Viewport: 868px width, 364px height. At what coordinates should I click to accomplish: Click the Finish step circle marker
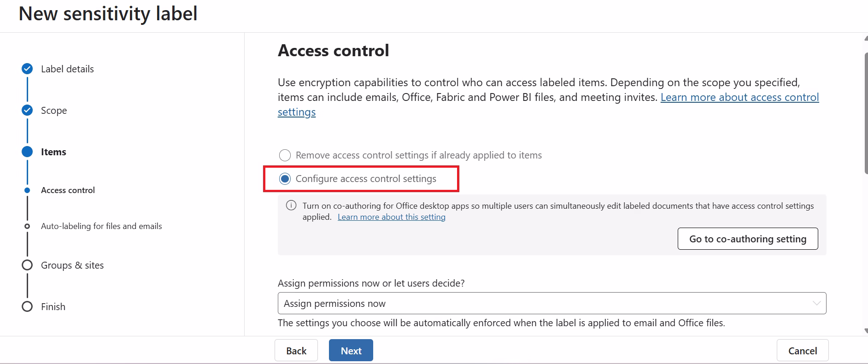click(x=27, y=306)
